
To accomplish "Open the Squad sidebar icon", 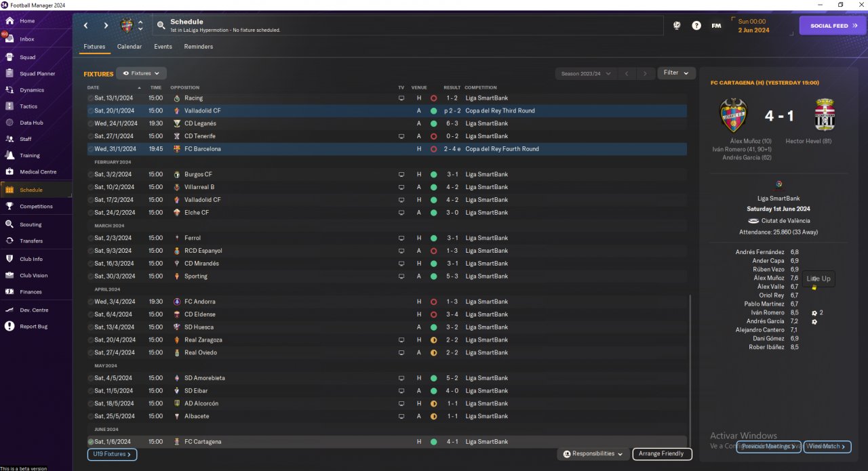I will (x=9, y=58).
